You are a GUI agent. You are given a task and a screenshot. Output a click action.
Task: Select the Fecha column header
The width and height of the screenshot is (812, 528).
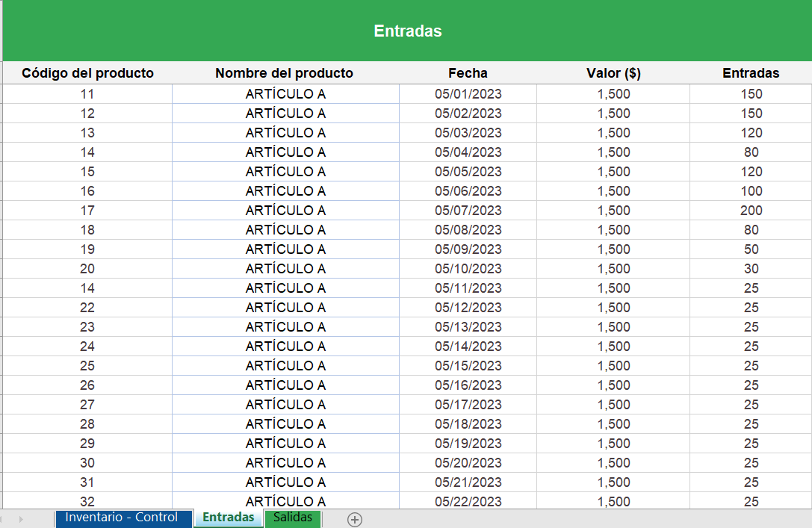click(468, 73)
